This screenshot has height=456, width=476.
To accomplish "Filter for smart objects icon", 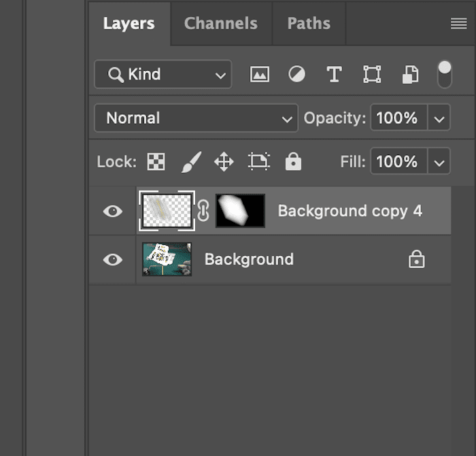I will 410,74.
